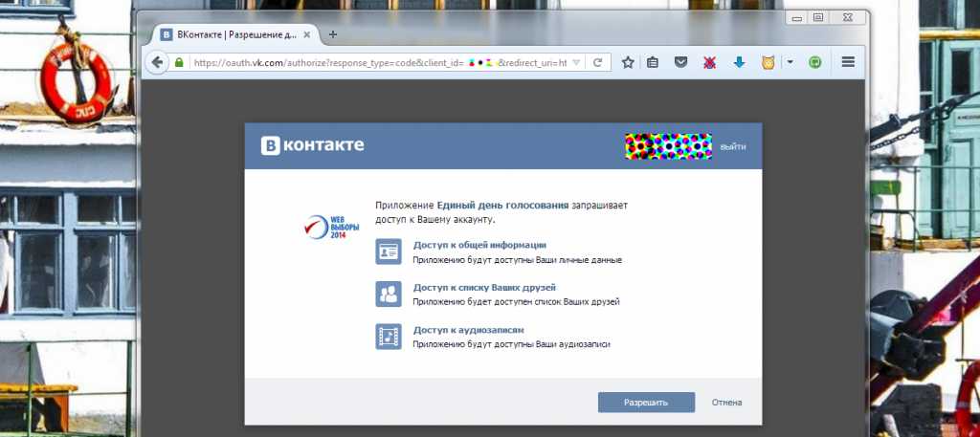Image resolution: width=980 pixels, height=437 pixels.
Task: Click the VK favicon on the tab
Action: pyautogui.click(x=167, y=34)
